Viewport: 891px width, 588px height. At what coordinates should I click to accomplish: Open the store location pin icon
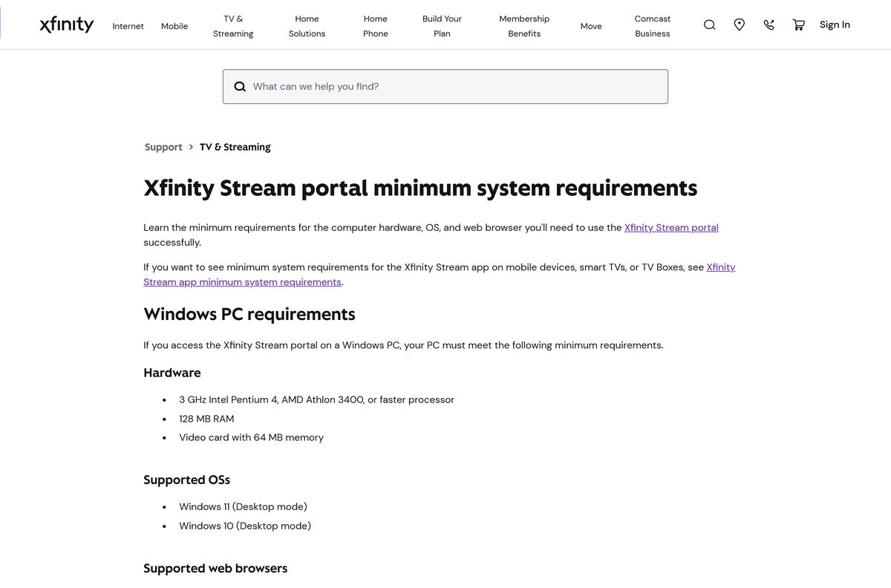coord(740,24)
